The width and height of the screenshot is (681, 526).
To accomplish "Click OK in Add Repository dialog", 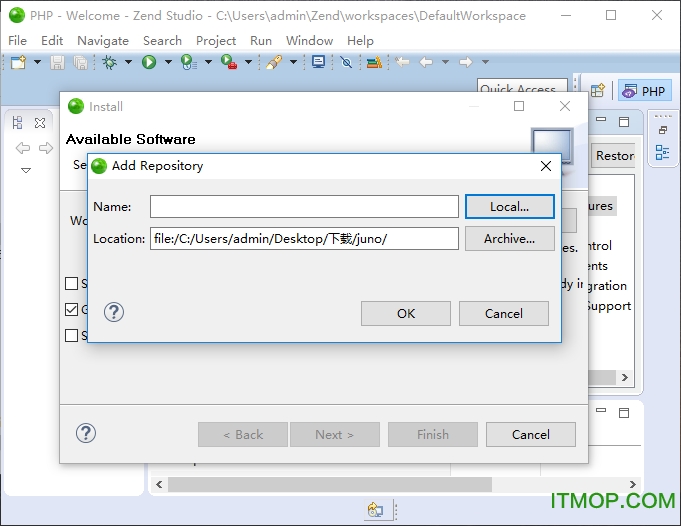I will tap(405, 313).
